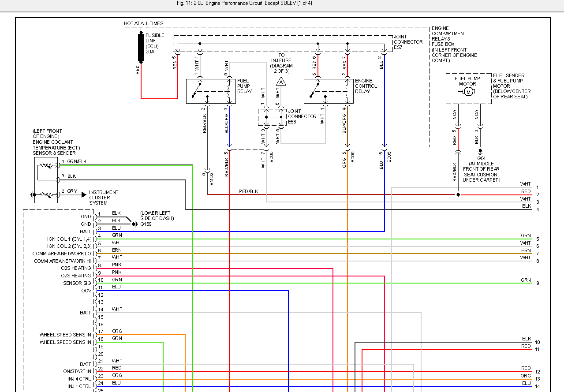Toggle the splice dot on the RED/BLK wire
Image resolution: width=564 pixels, height=392 pixels.
tap(458, 194)
